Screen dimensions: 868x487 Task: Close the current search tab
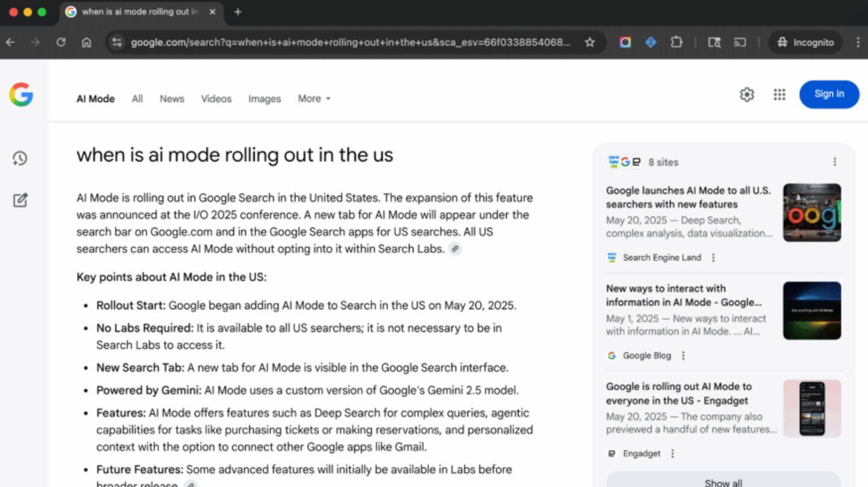[x=212, y=11]
